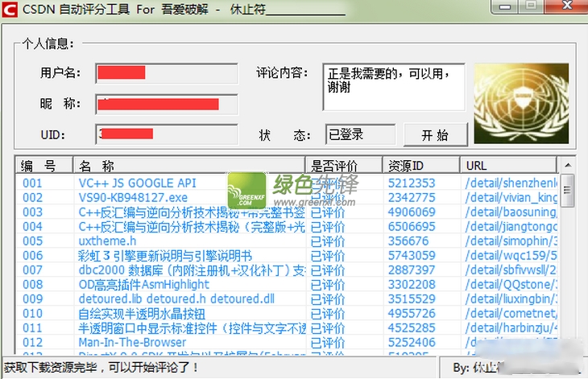
Task: Close the CSDN tool window
Action: point(567,6)
